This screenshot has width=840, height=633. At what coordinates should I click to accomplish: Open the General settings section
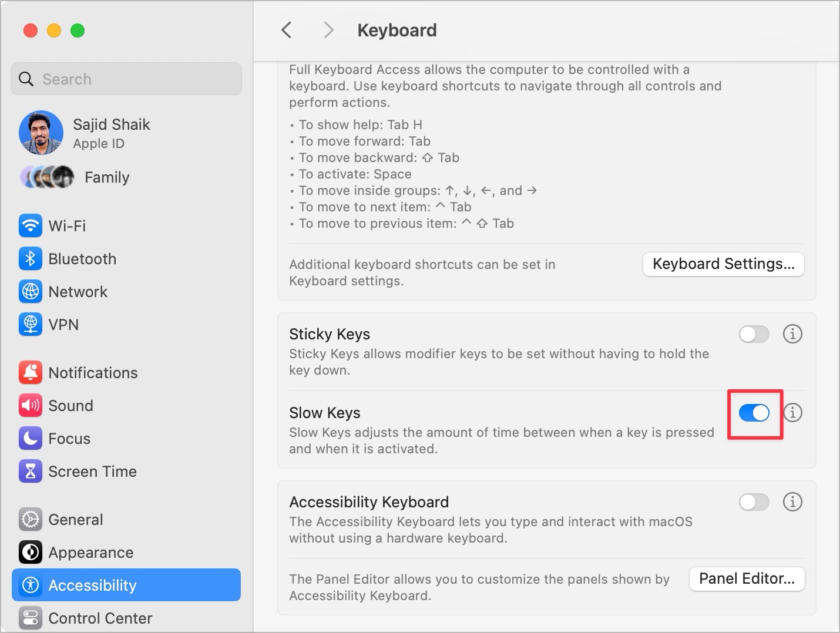76,520
